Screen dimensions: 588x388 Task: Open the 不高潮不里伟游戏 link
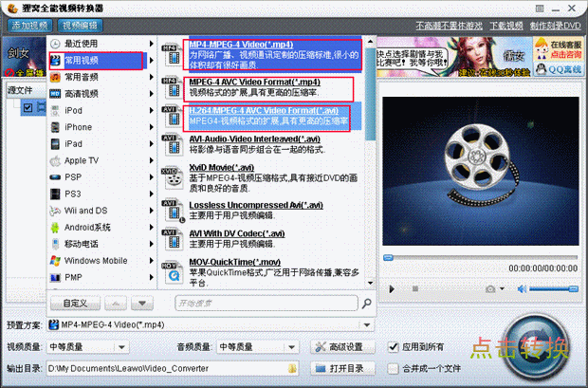pos(449,26)
